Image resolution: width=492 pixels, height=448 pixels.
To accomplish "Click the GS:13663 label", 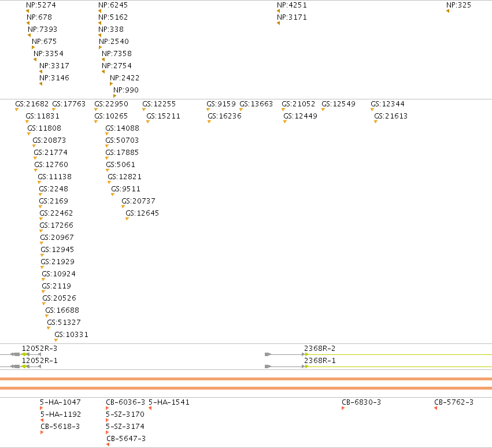I will (256, 104).
